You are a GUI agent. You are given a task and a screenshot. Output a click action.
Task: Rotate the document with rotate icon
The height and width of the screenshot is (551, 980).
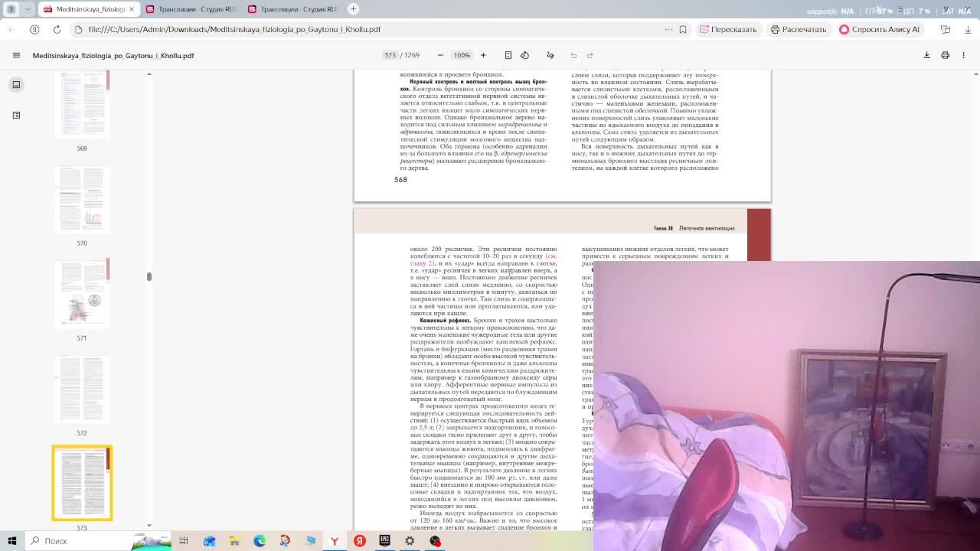click(524, 55)
